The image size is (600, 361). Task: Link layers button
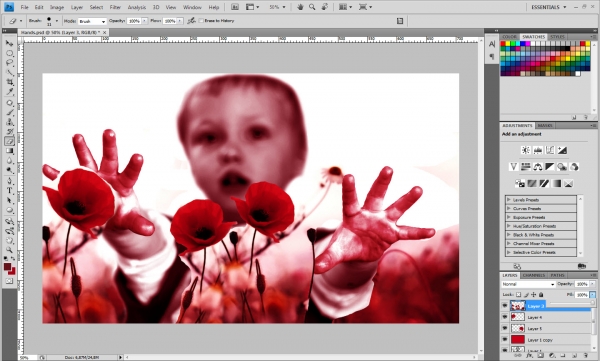pos(518,356)
